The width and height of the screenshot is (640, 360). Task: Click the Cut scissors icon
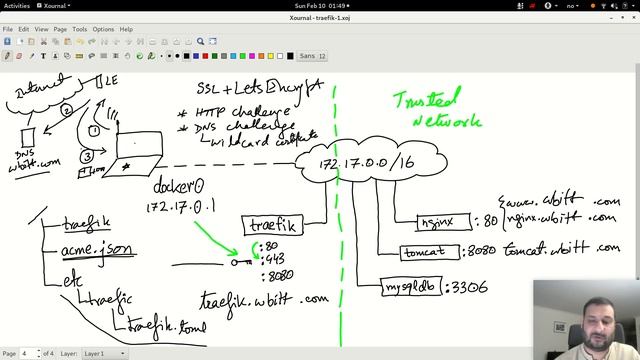(44, 41)
